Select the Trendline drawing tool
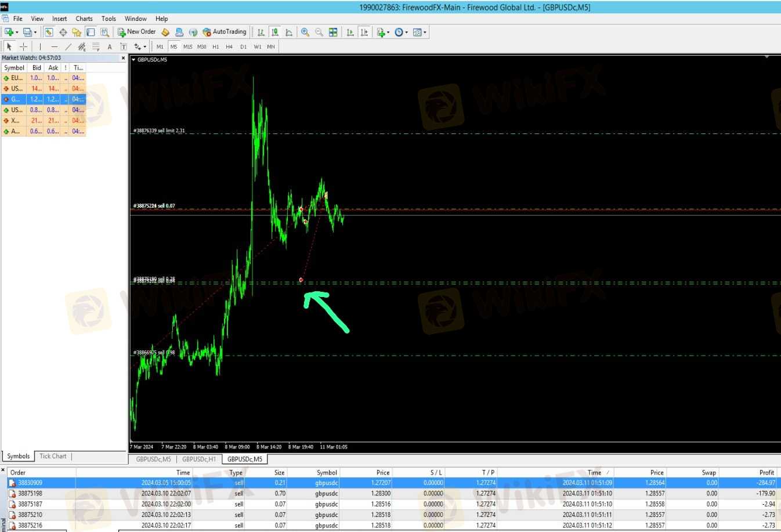 [68, 46]
